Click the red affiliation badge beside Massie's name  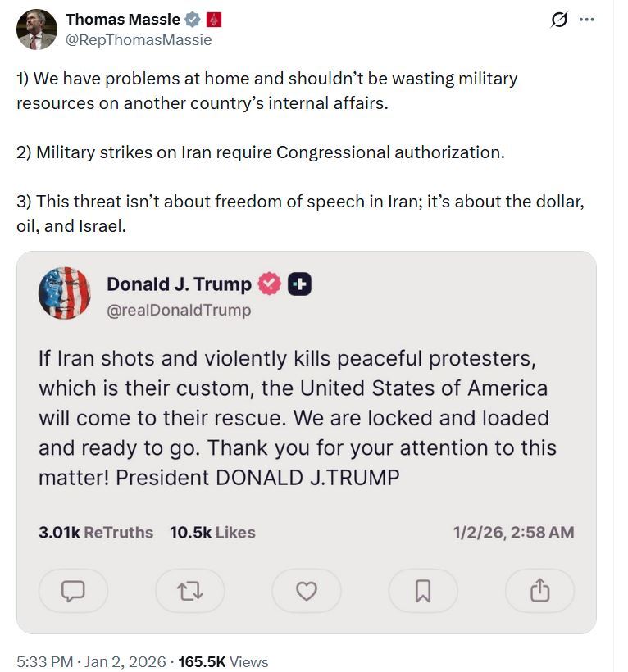pyautogui.click(x=214, y=20)
